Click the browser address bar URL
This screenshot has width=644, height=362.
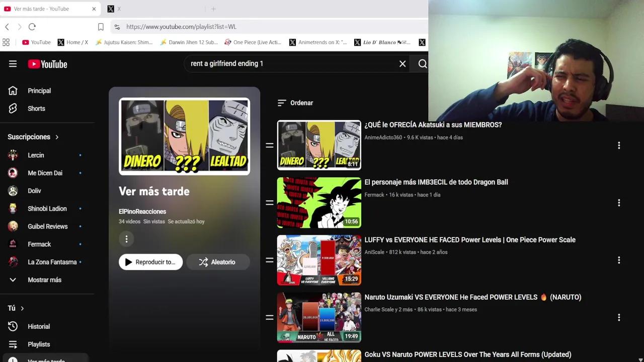(x=181, y=27)
